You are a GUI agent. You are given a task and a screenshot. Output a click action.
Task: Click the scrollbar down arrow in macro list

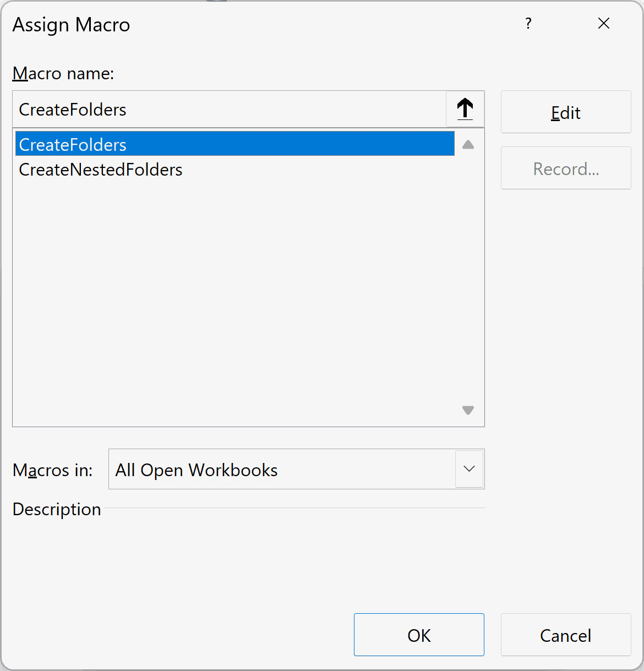[468, 410]
